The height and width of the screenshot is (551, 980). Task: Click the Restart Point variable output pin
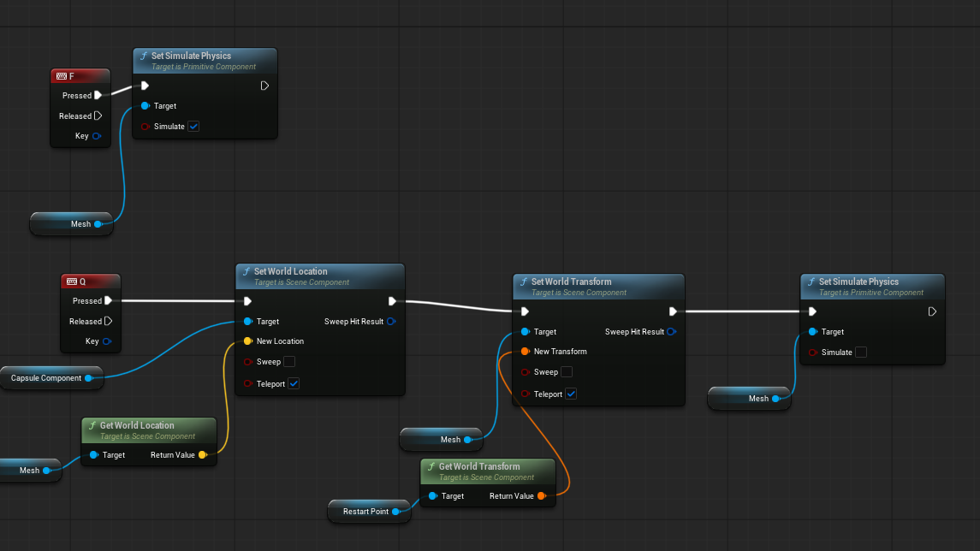click(395, 512)
